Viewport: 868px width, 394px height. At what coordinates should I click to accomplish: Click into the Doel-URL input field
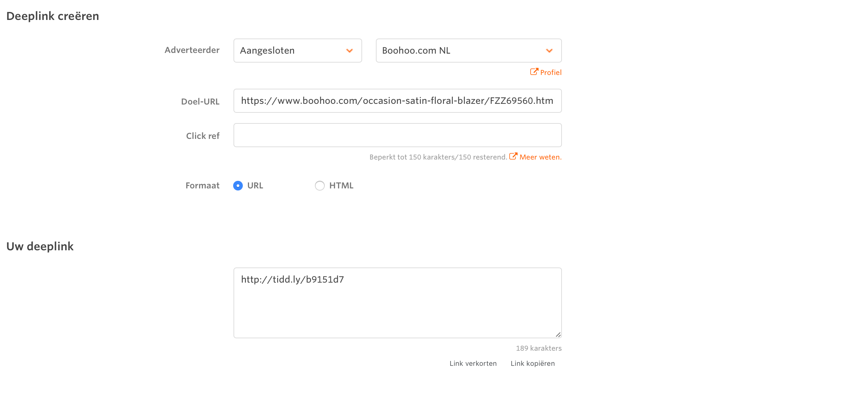[x=397, y=101]
